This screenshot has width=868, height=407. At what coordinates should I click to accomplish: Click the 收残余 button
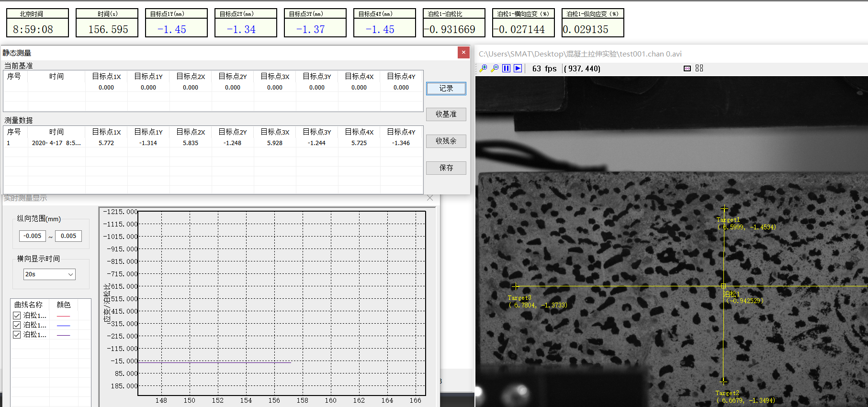pyautogui.click(x=446, y=141)
